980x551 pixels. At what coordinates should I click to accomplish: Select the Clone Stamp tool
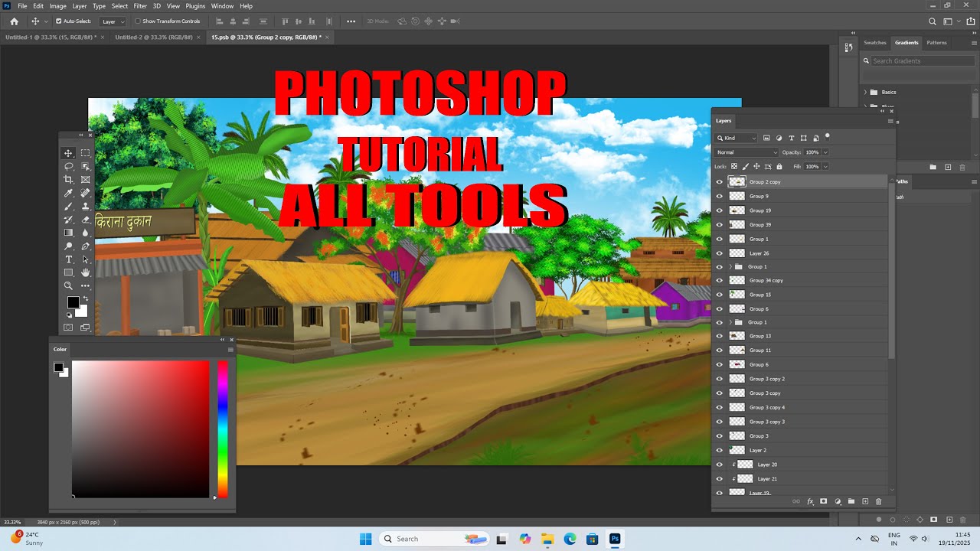86,206
